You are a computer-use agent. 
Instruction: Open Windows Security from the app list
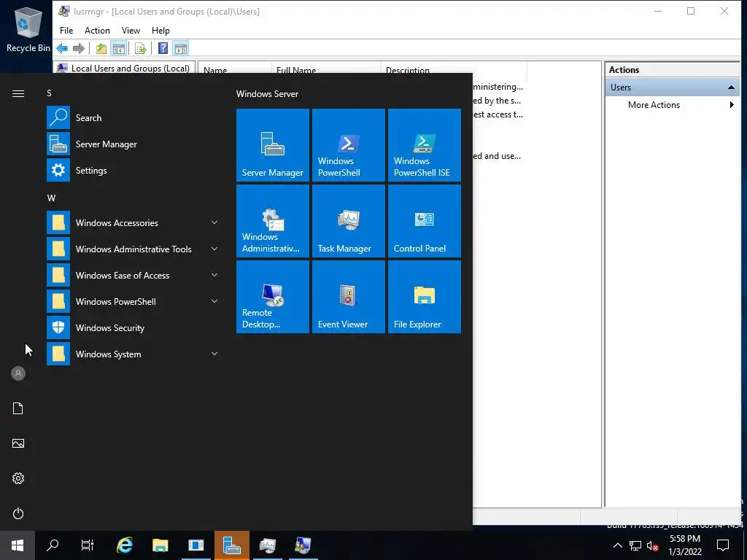click(133, 327)
